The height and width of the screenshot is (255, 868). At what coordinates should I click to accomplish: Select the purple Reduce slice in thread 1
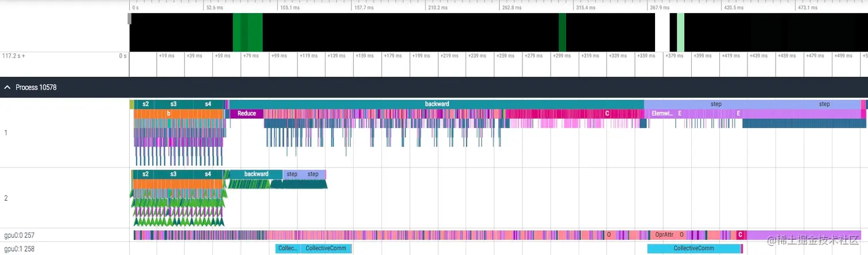click(x=247, y=113)
